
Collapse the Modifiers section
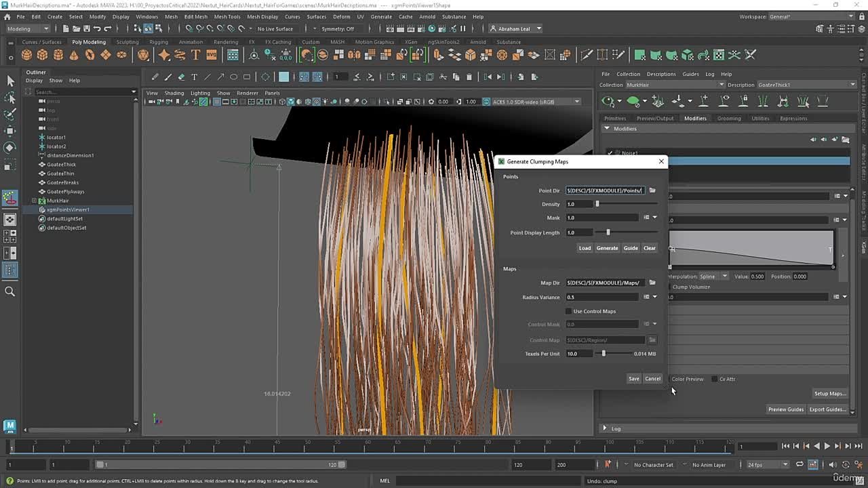(607, 128)
